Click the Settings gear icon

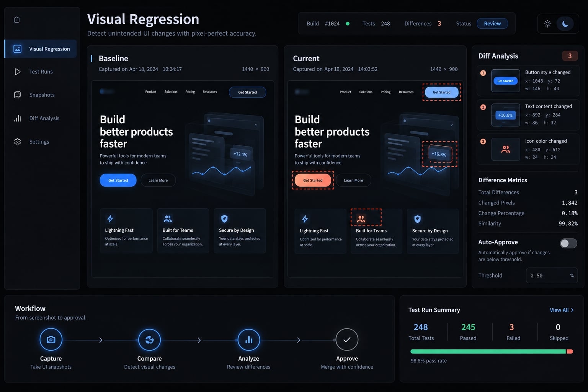pyautogui.click(x=17, y=142)
